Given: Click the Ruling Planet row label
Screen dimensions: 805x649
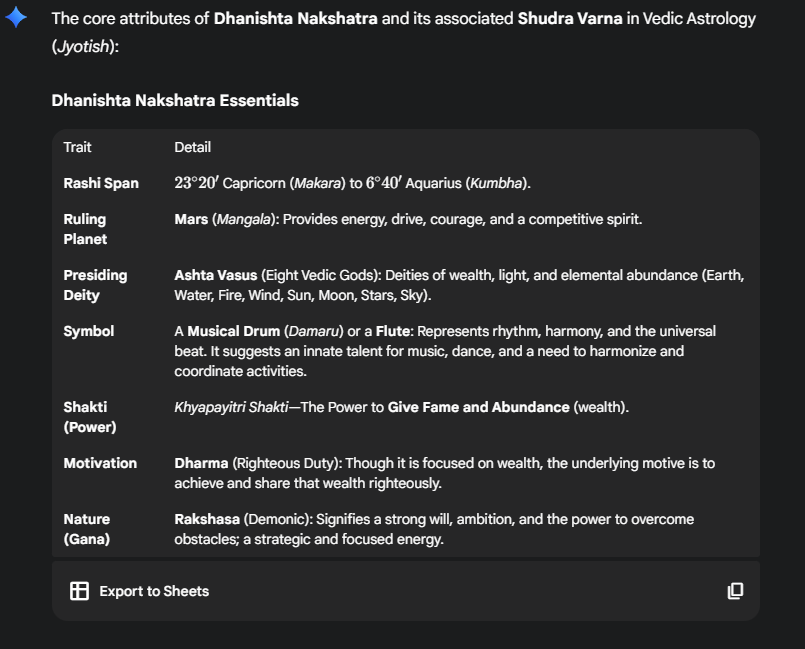Looking at the screenshot, I should pyautogui.click(x=85, y=229).
